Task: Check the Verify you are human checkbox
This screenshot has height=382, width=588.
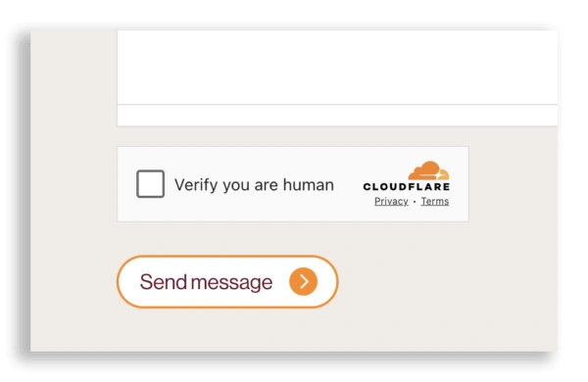Action: click(x=150, y=184)
